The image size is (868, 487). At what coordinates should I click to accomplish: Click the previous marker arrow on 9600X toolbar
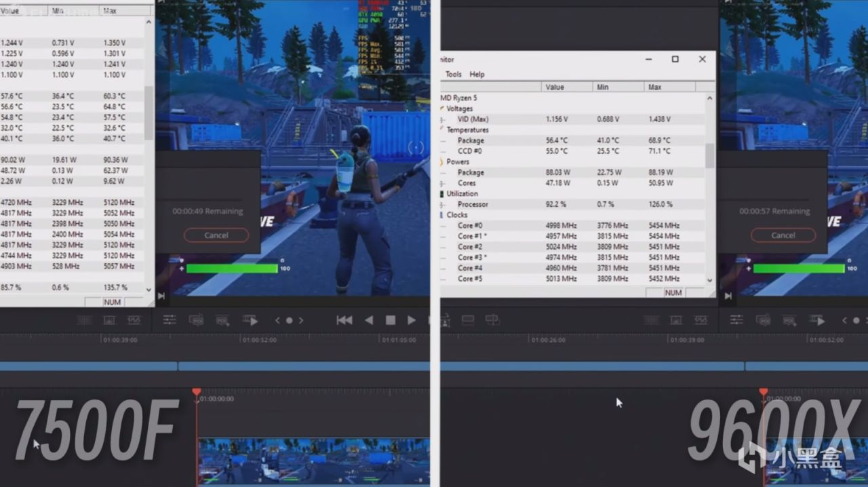[x=844, y=320]
